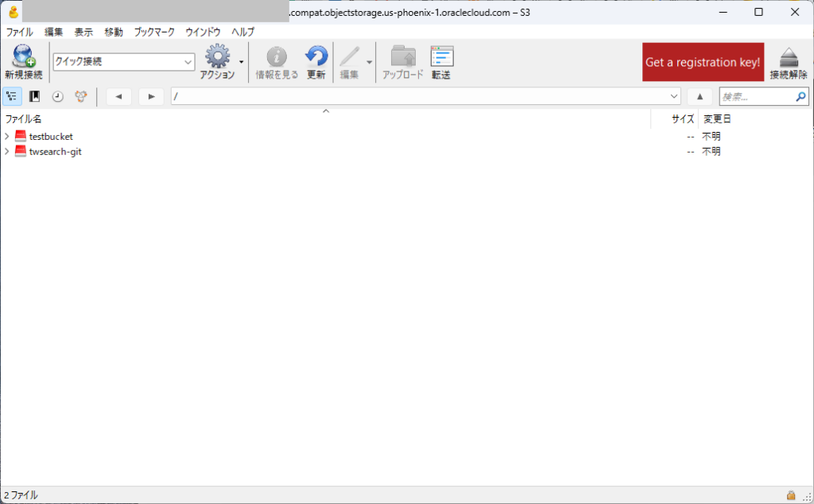Open the ウインドウ menu
Viewport: 814px width, 504px height.
click(x=203, y=32)
